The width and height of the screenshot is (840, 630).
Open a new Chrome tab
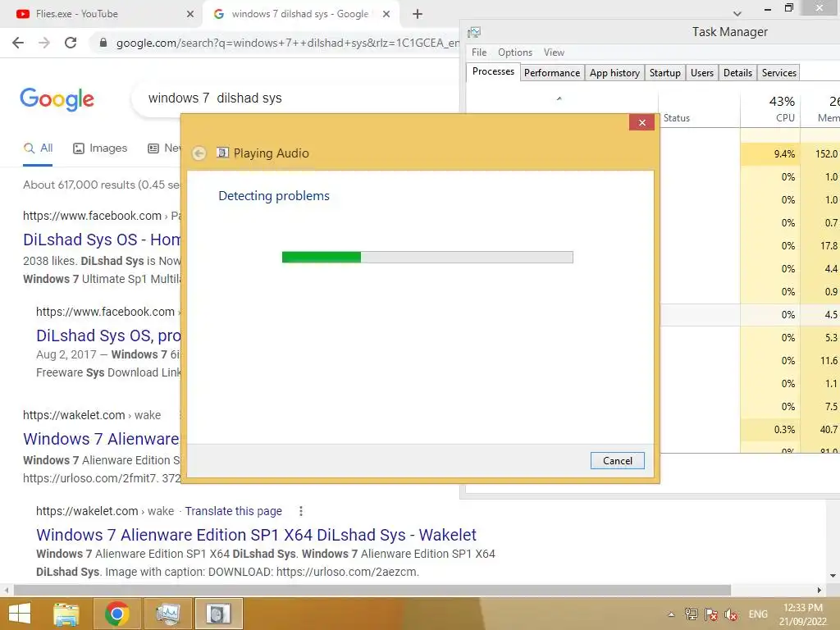coord(418,14)
